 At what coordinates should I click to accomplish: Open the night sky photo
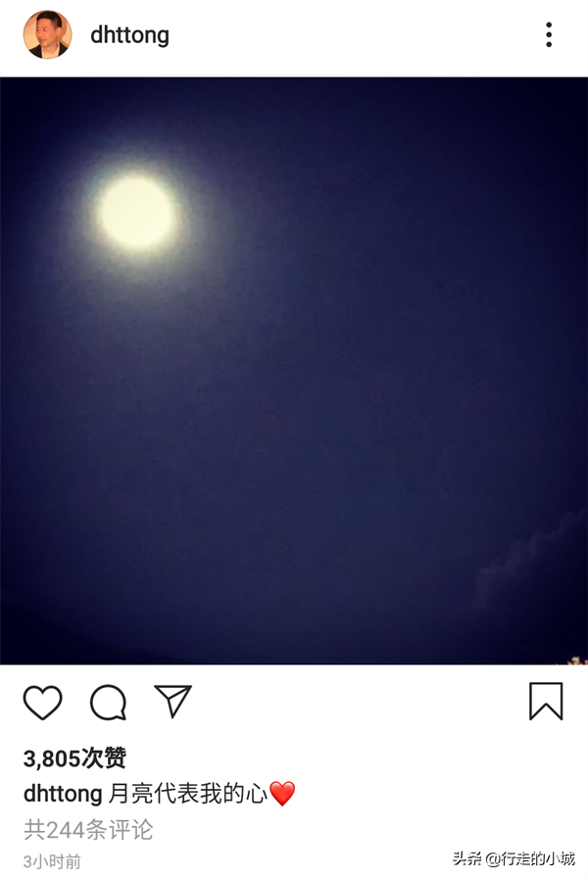click(x=294, y=370)
